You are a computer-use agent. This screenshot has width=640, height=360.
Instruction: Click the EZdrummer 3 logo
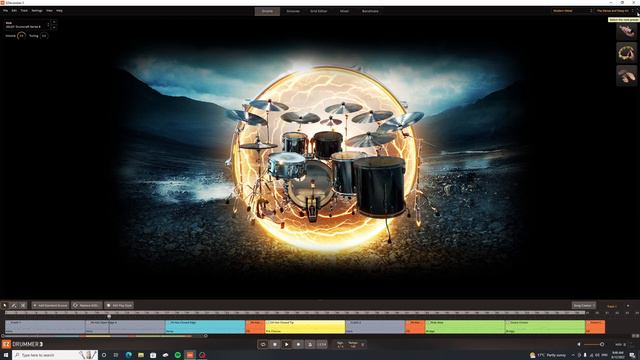click(x=22, y=344)
